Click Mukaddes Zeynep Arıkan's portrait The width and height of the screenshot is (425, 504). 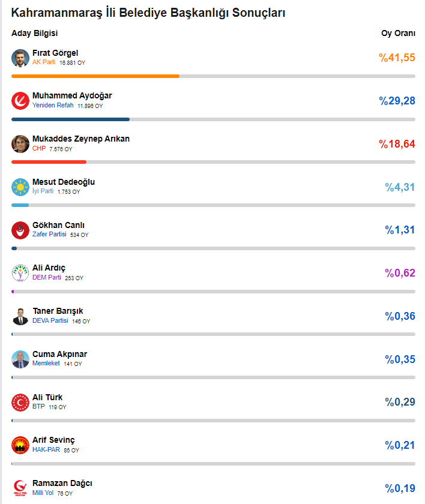(x=20, y=144)
